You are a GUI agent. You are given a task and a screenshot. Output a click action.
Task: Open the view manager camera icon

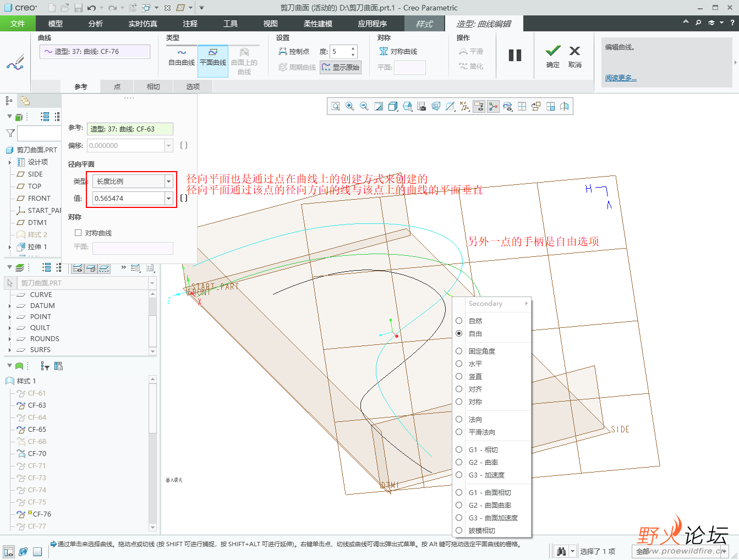click(x=421, y=107)
